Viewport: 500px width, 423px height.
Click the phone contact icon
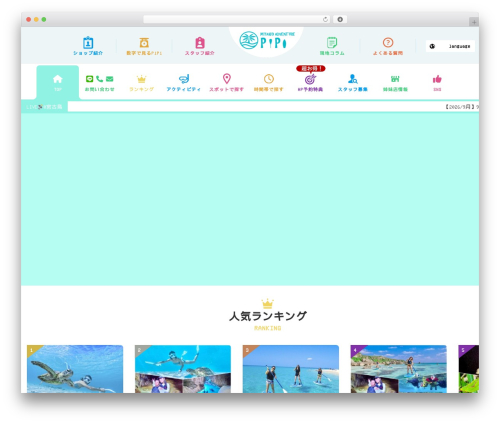point(99,79)
